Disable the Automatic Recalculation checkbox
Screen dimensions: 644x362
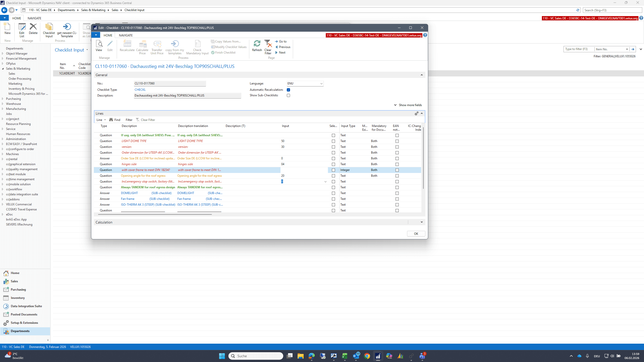tap(289, 90)
